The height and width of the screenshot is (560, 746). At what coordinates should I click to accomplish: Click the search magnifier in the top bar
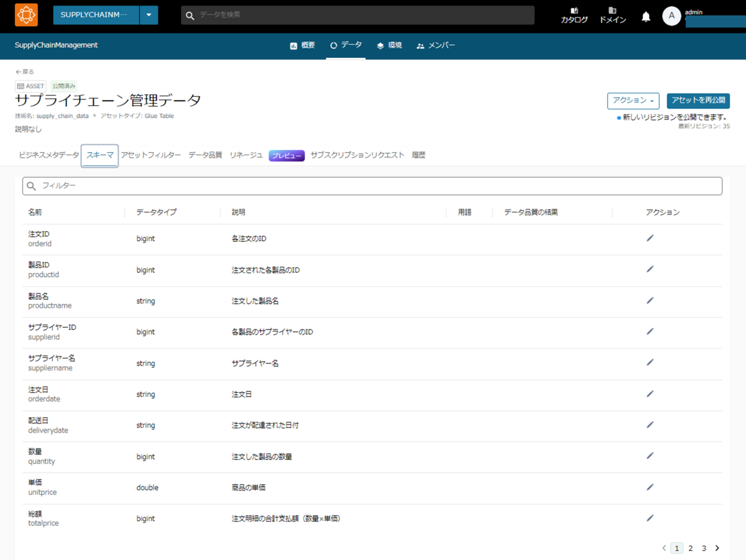coord(190,14)
